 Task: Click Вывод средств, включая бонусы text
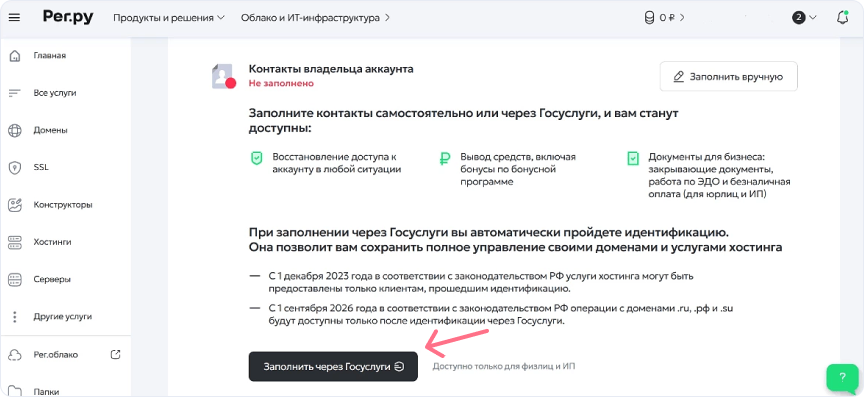click(518, 169)
